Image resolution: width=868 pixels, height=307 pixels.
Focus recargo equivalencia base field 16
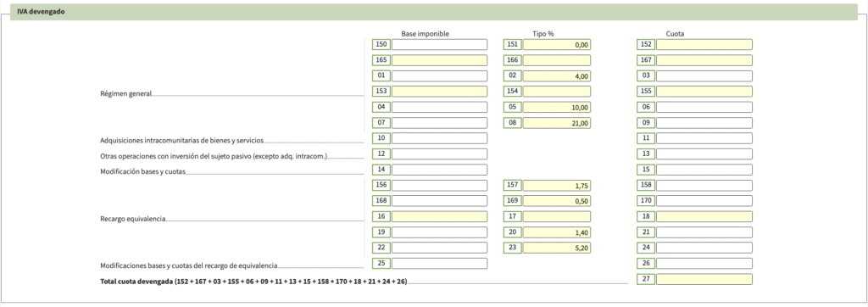tap(440, 216)
